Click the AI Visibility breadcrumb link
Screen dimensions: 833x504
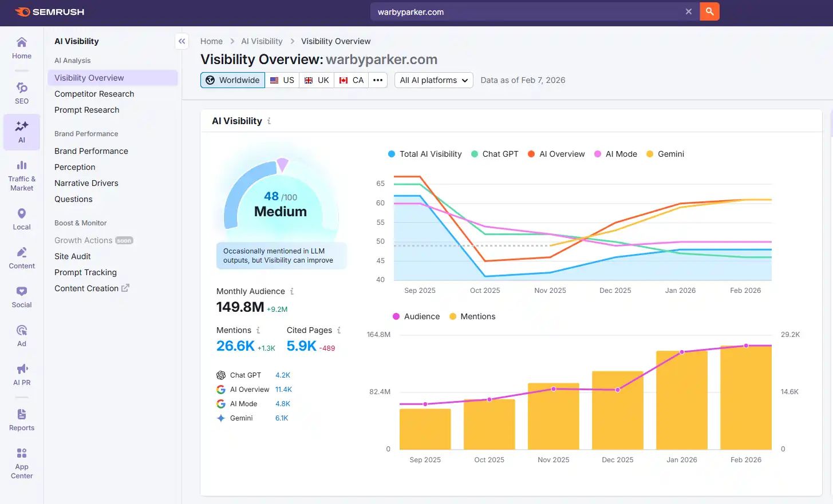click(262, 41)
